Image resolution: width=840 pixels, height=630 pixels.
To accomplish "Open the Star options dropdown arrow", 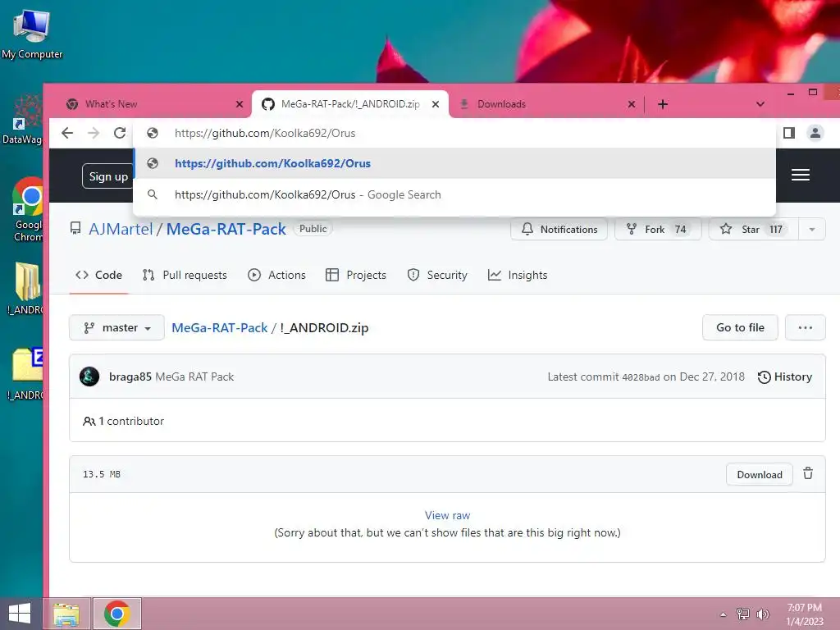I will coord(812,230).
